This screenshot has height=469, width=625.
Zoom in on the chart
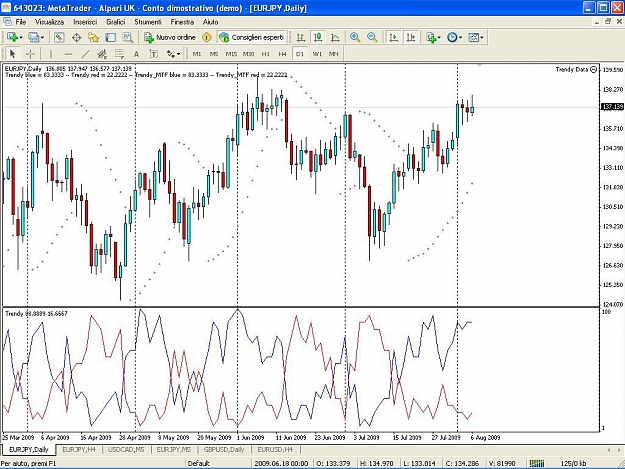pos(355,37)
